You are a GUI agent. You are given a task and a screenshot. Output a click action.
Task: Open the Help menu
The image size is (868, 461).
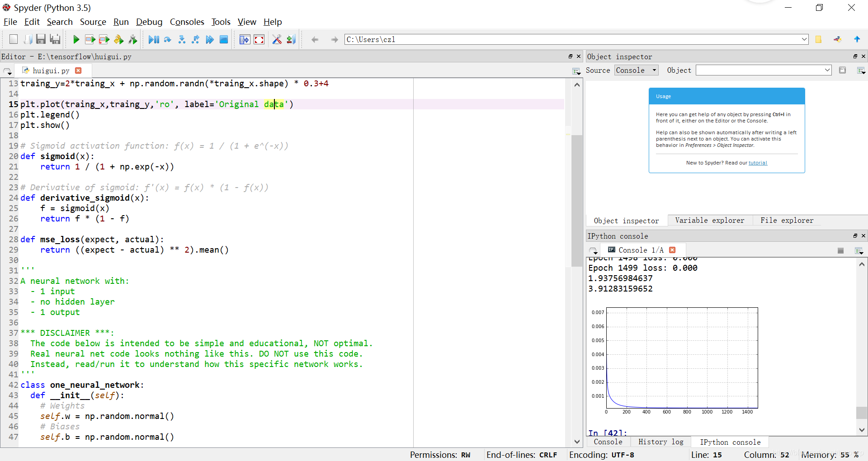(x=273, y=22)
